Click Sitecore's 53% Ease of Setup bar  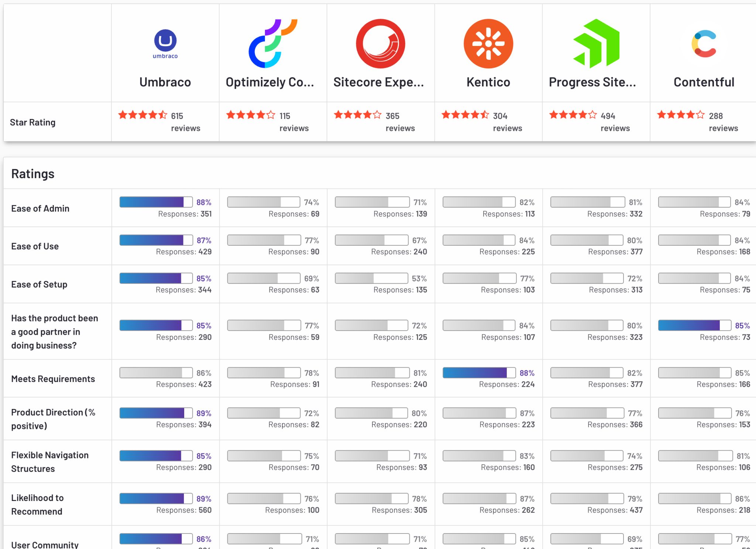pos(371,278)
